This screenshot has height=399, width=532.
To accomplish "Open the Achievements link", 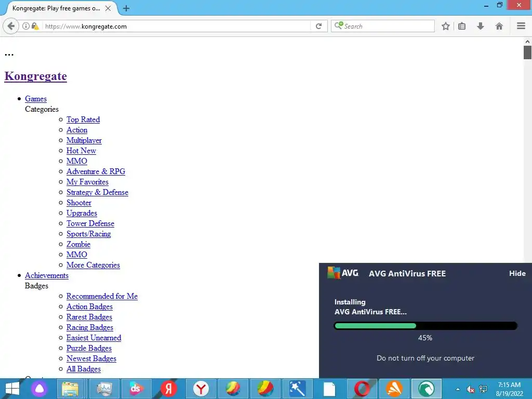I will tap(46, 275).
